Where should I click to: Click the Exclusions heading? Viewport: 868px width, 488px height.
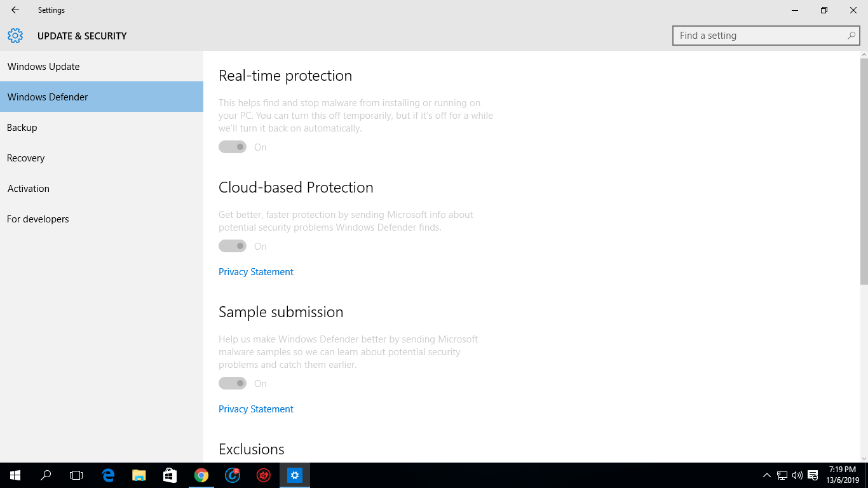click(252, 449)
